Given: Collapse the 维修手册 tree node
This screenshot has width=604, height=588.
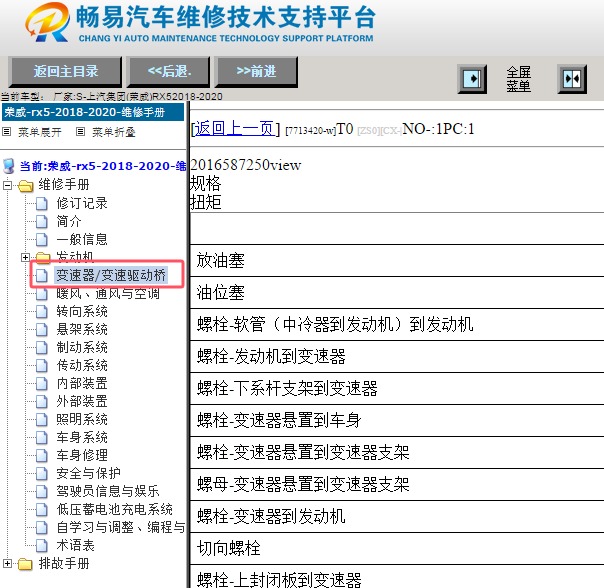Looking at the screenshot, I should coord(7,185).
